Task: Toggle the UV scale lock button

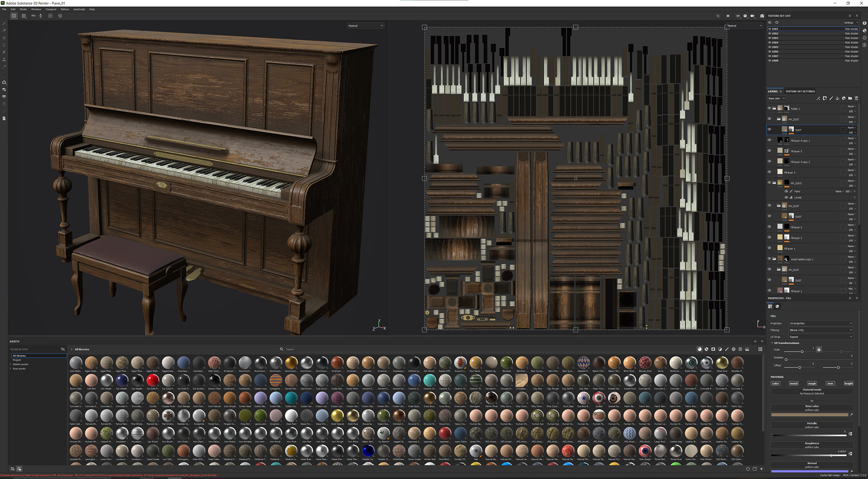Action: (819, 350)
